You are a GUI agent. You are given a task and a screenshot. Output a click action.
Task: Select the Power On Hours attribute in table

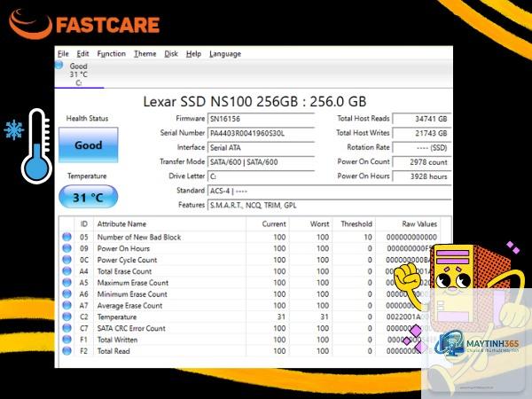tap(123, 248)
